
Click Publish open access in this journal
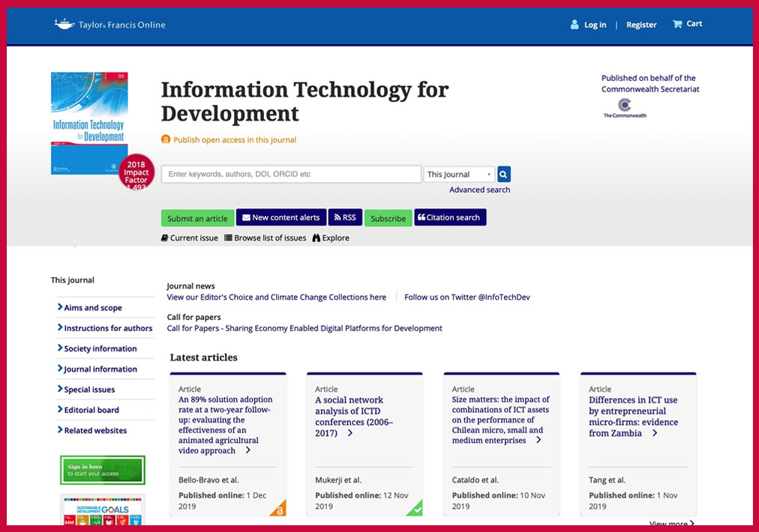click(x=235, y=140)
